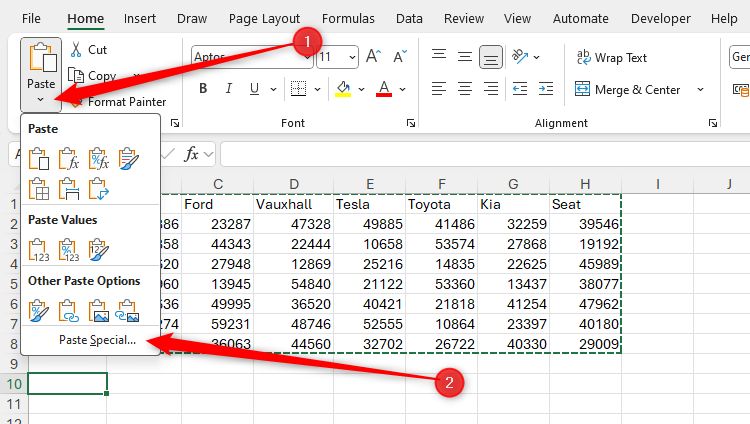This screenshot has height=424, width=750.
Task: Choose Paste Values icon
Action: pos(39,250)
